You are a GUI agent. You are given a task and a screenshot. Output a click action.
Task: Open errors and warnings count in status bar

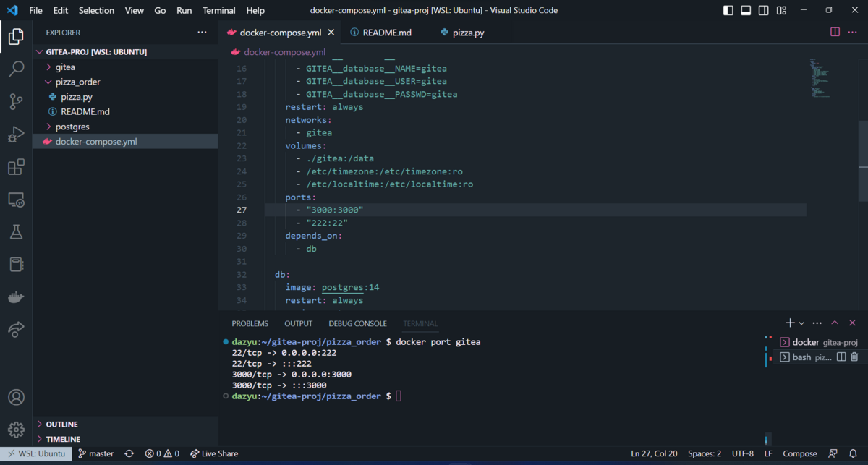[162, 453]
